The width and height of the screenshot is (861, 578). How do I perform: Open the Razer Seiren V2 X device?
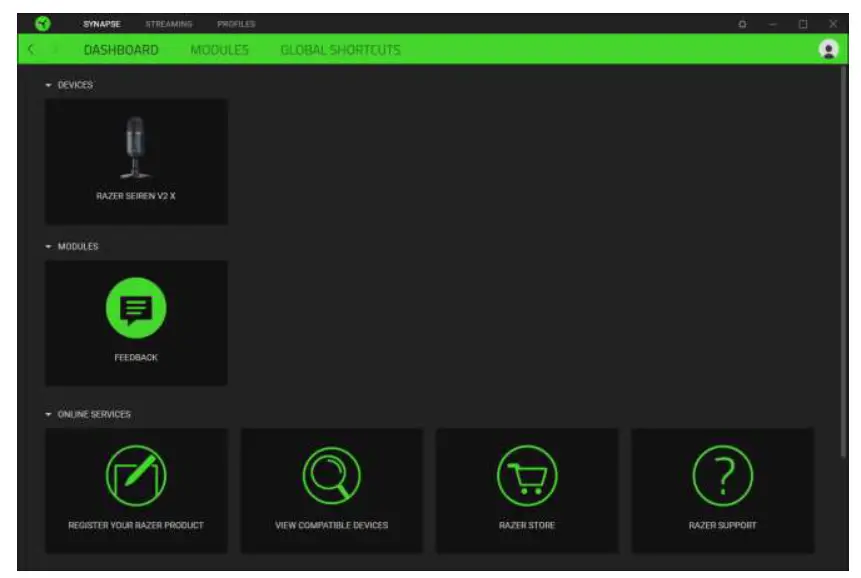point(136,161)
